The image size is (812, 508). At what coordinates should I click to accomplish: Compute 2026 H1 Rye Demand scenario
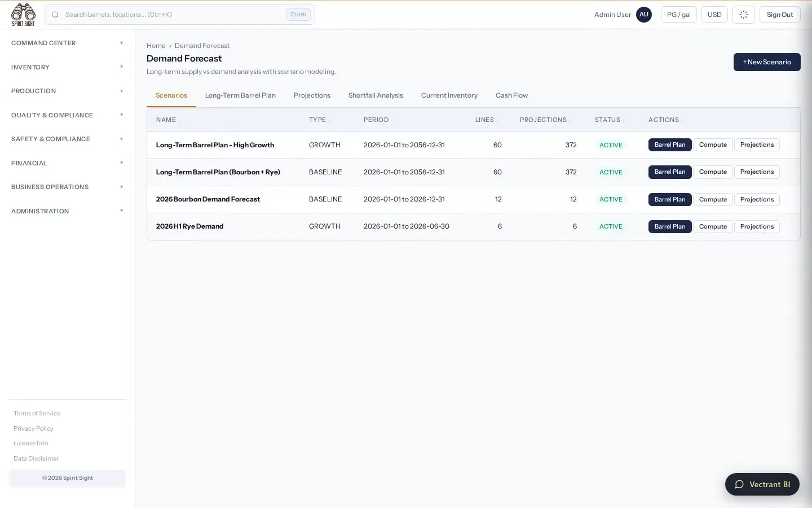coord(713,226)
